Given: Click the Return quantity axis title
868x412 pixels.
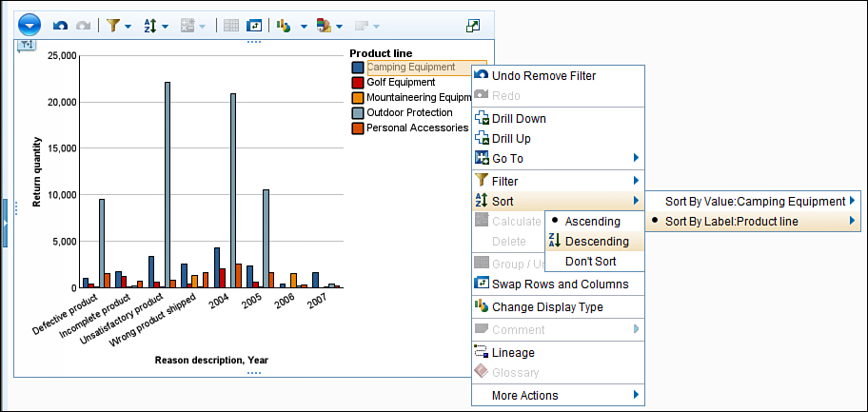Looking at the screenshot, I should 37,171.
